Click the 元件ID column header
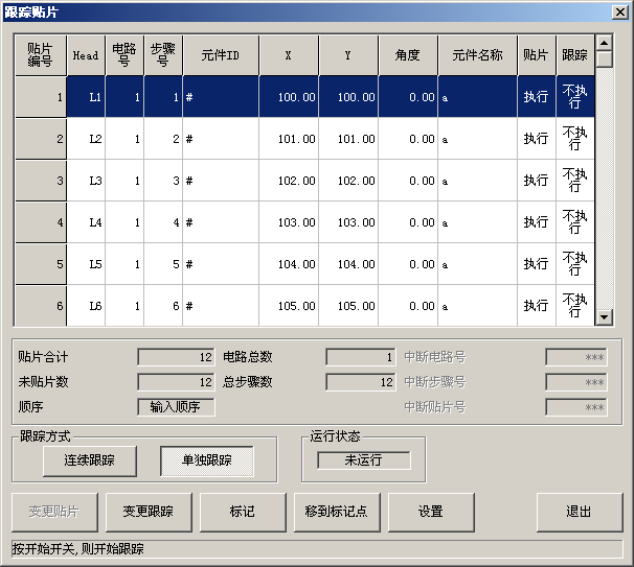The width and height of the screenshot is (634, 567). pyautogui.click(x=221, y=55)
